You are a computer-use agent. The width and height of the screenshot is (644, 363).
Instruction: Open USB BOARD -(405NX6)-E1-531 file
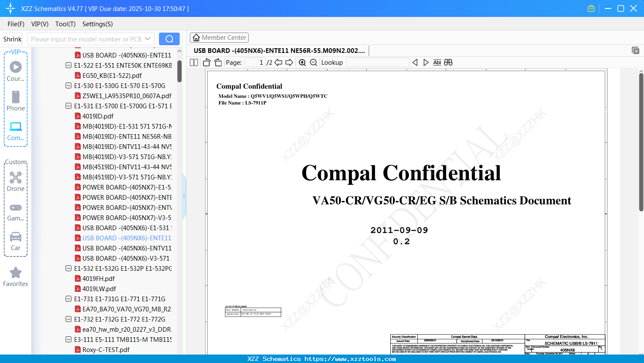(127, 228)
